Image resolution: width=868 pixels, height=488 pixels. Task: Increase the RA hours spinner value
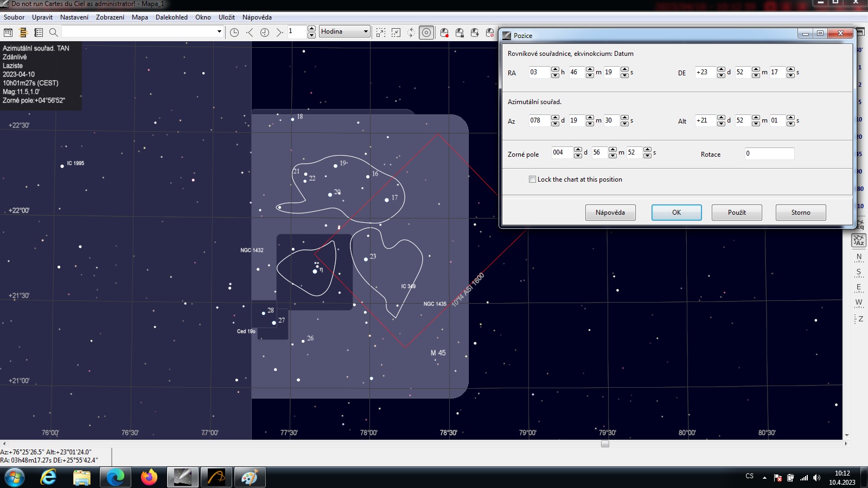pos(554,69)
